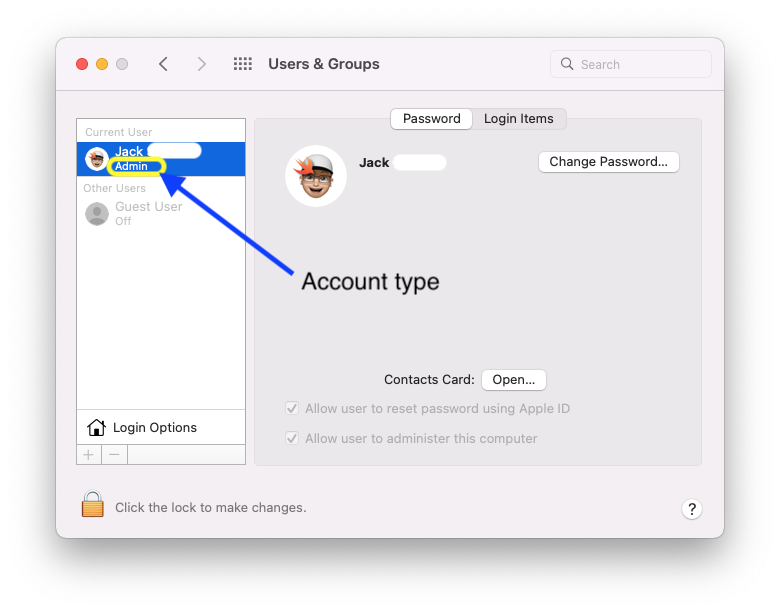This screenshot has height=612, width=780.
Task: Go back with the left chevron
Action: click(x=163, y=64)
